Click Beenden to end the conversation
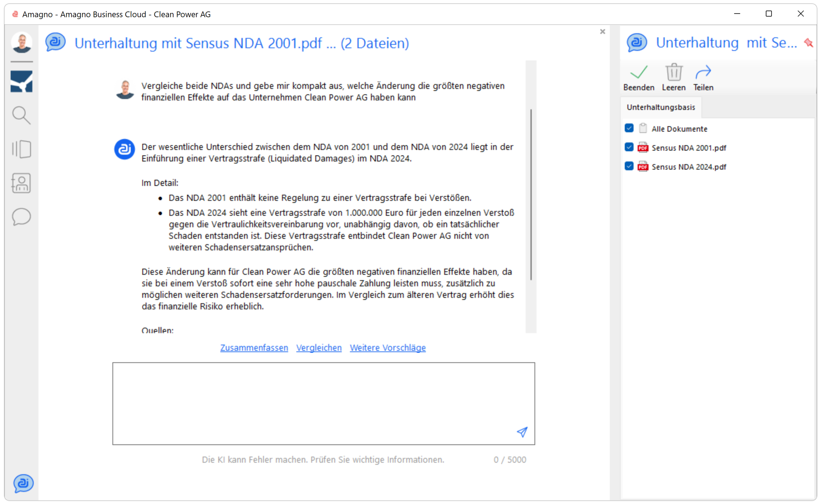Viewport: 821px width, 504px height. (x=639, y=78)
